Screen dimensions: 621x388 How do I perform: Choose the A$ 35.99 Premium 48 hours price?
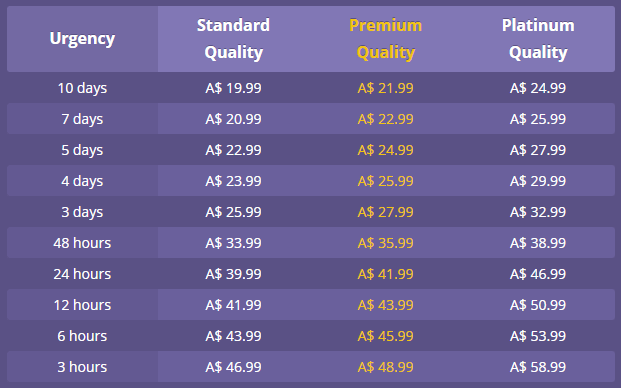tap(385, 243)
